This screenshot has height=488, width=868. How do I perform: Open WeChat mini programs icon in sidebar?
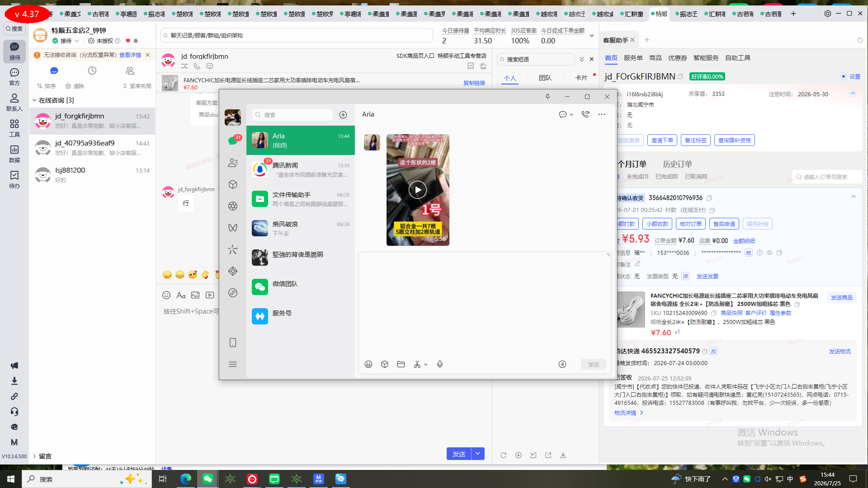[x=233, y=293]
